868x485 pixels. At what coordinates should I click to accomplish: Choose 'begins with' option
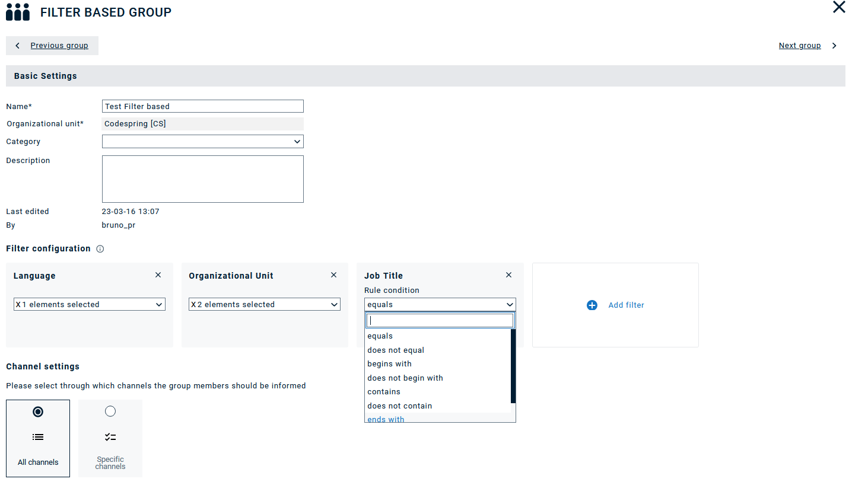pos(438,364)
